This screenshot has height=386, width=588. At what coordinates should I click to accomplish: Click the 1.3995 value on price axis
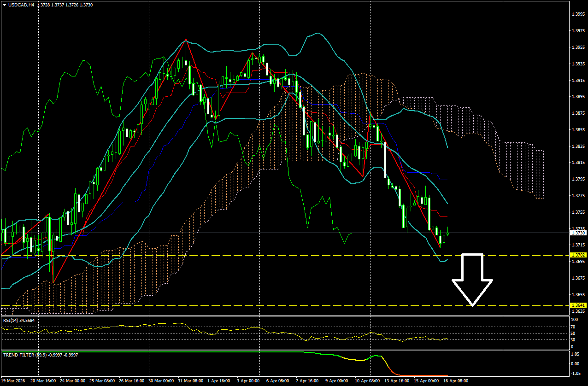578,14
